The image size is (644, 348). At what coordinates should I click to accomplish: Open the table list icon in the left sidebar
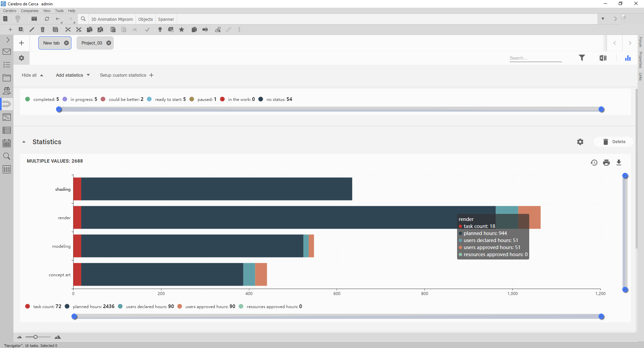pos(7,130)
